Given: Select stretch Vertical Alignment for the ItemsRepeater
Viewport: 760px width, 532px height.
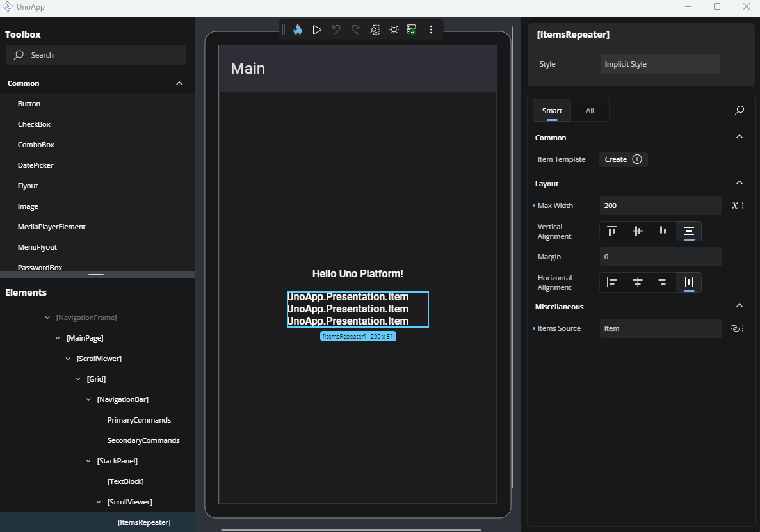Looking at the screenshot, I should click(688, 231).
